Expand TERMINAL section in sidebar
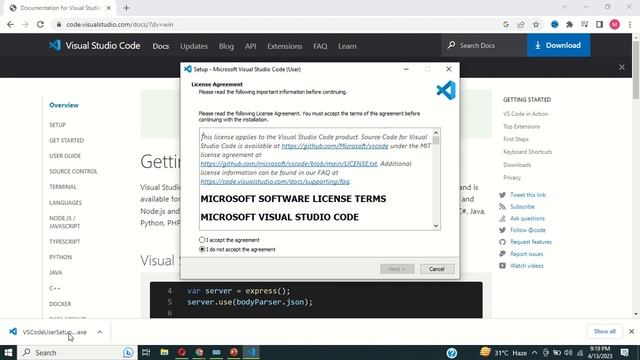This screenshot has width=640, height=360. click(63, 187)
